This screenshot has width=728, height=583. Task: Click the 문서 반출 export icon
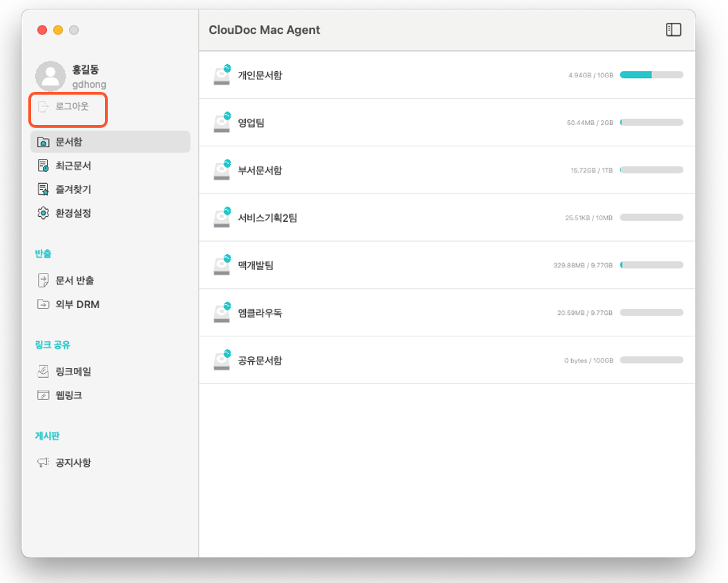(44, 280)
